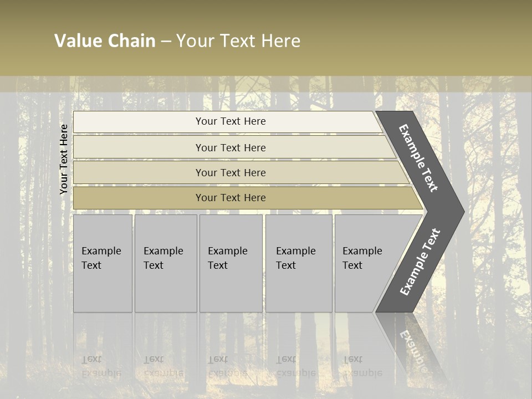Select the lower dark arrow segment "Example Text"
The image size is (532, 399).
point(420,262)
